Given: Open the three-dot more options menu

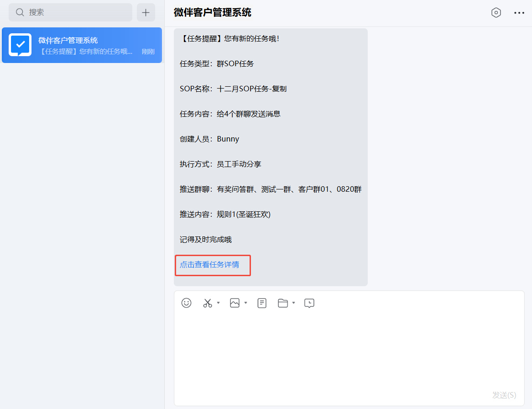Looking at the screenshot, I should point(519,13).
